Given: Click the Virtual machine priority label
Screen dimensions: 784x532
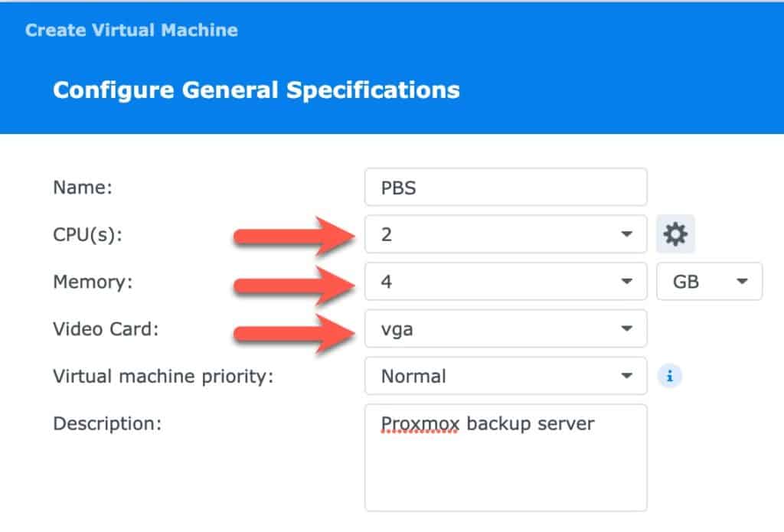Looking at the screenshot, I should 164,376.
